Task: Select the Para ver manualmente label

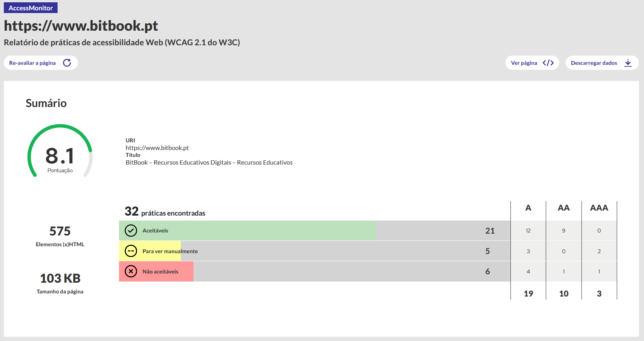Action: tap(170, 251)
